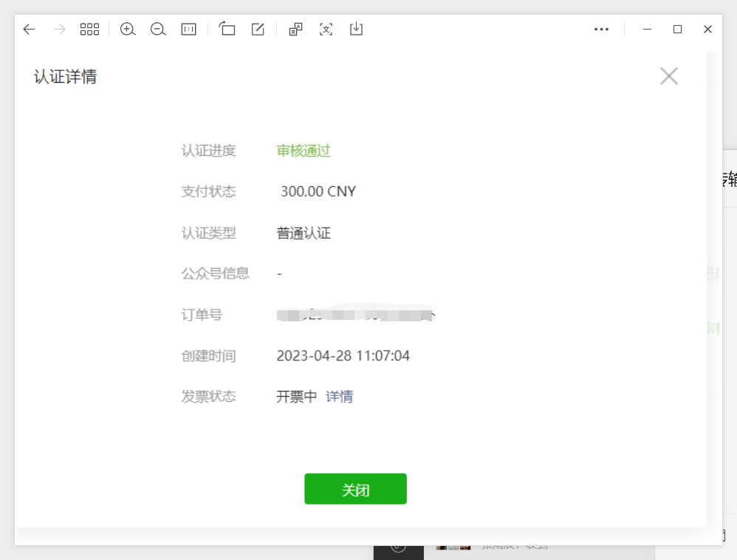Image resolution: width=737 pixels, height=560 pixels.
Task: Minimize the image viewer window
Action: [x=647, y=29]
